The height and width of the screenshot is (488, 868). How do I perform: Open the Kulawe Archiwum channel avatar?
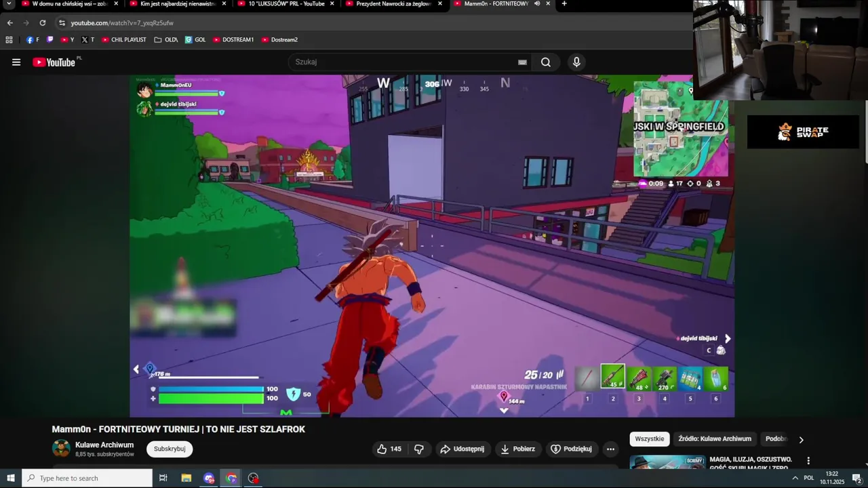tap(61, 449)
